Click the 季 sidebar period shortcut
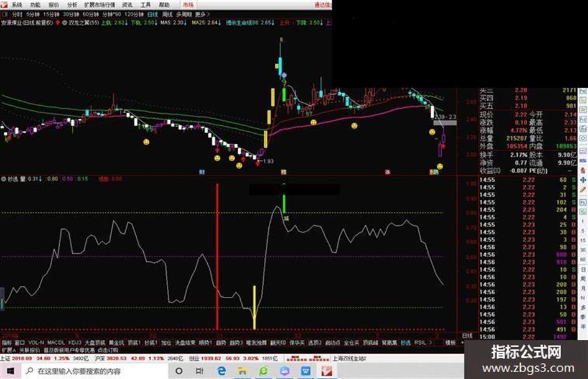 [x=583, y=317]
